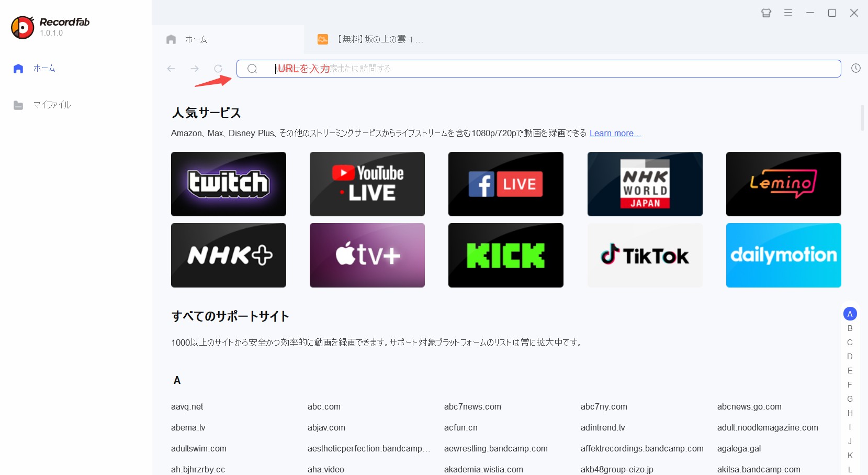Open abcnews.go.com site link

coord(749,406)
